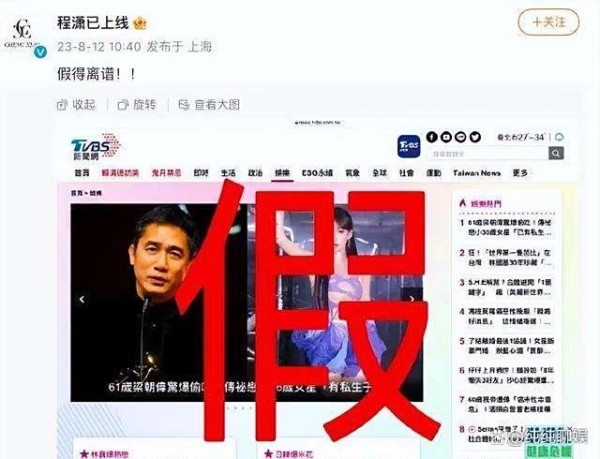Screen dimensions: 600x459
Task: Open the TVBS app icon
Action: pos(409,146)
